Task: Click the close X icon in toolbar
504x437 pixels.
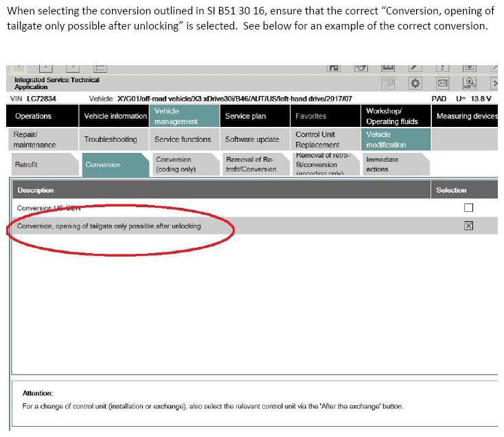Action: [496, 83]
